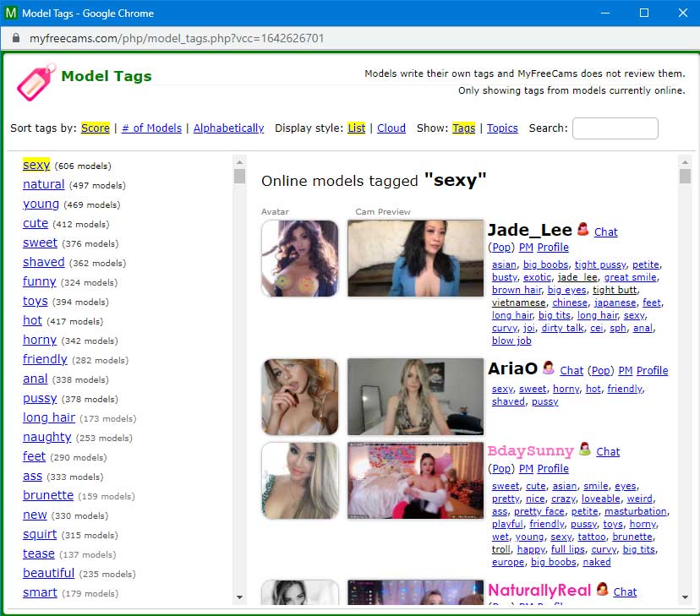Image resolution: width=700 pixels, height=616 pixels.
Task: Click the green M favicon in title bar
Action: click(x=10, y=13)
